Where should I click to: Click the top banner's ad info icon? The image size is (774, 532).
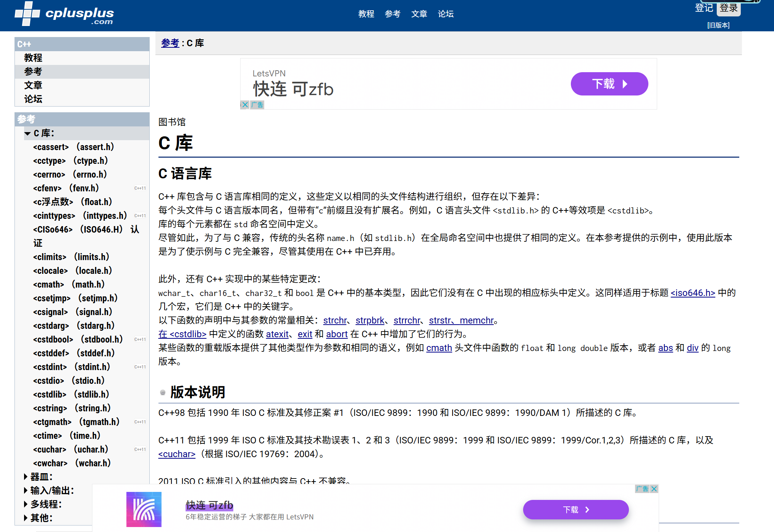tap(258, 105)
